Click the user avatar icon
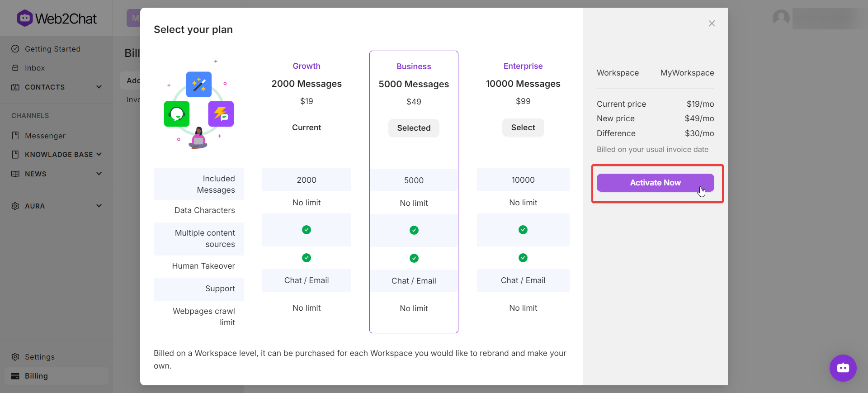Viewport: 868px width, 393px height. pos(781,18)
